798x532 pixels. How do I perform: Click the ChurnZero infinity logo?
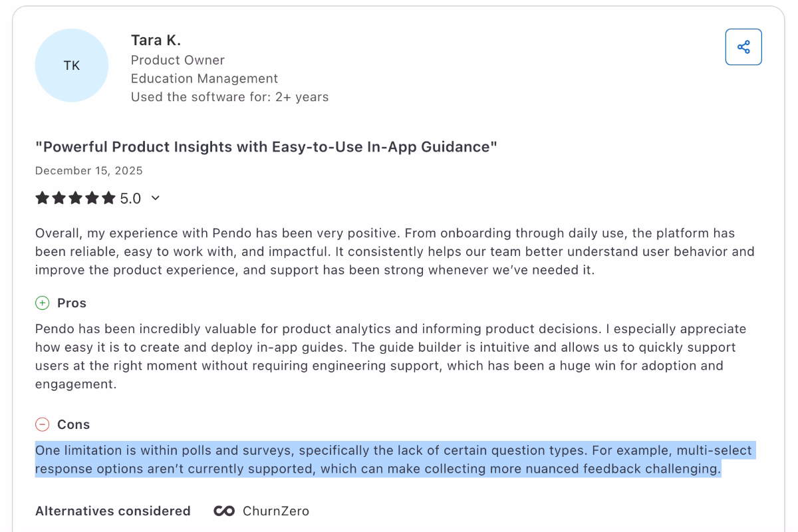point(225,511)
